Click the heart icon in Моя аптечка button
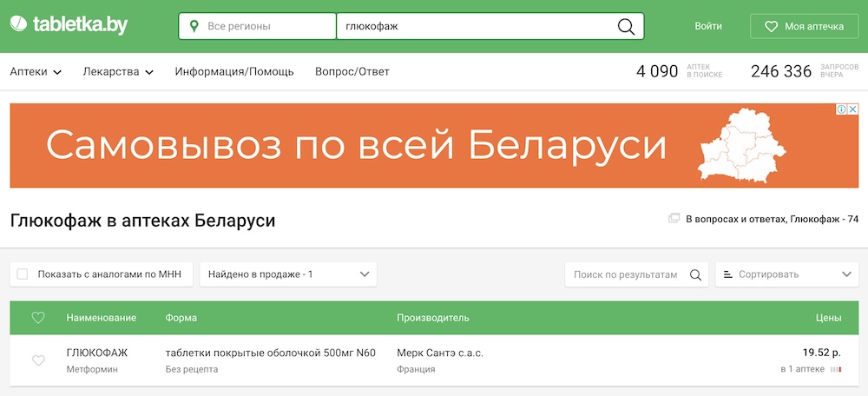 pos(770,27)
